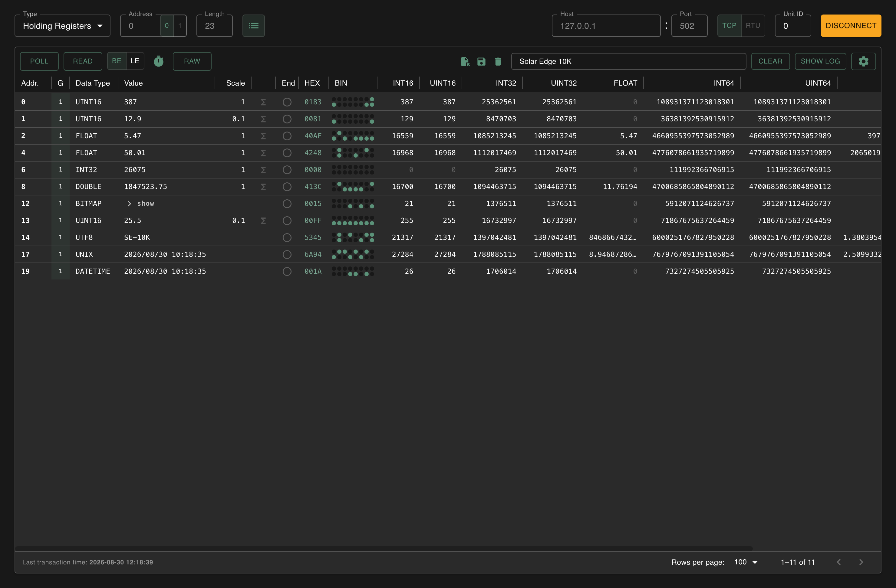Toggle endianness circle for the UTF8 row
Viewport: 896px width, 588px height.
(287, 237)
